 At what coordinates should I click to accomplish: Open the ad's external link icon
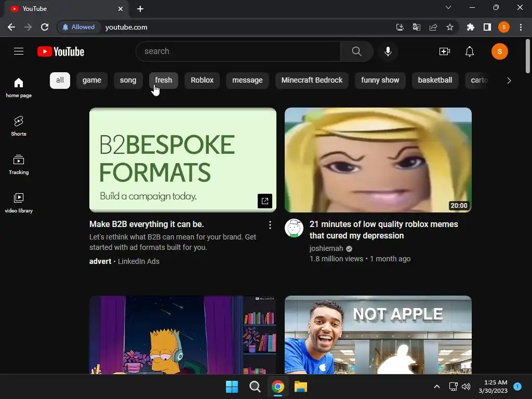pos(264,201)
